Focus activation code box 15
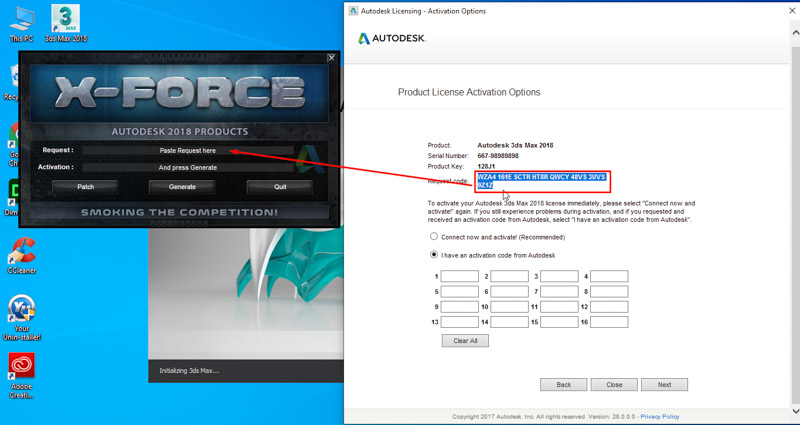 point(559,322)
